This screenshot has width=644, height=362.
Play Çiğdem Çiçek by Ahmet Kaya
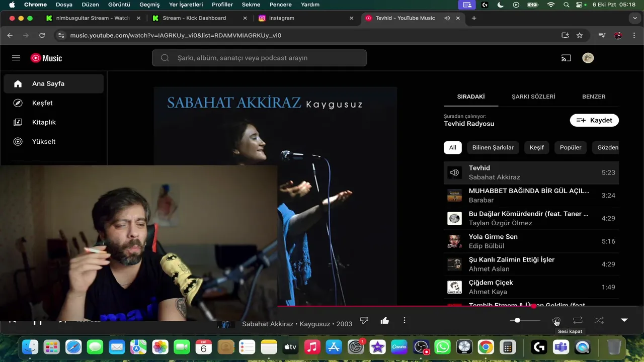click(531, 287)
